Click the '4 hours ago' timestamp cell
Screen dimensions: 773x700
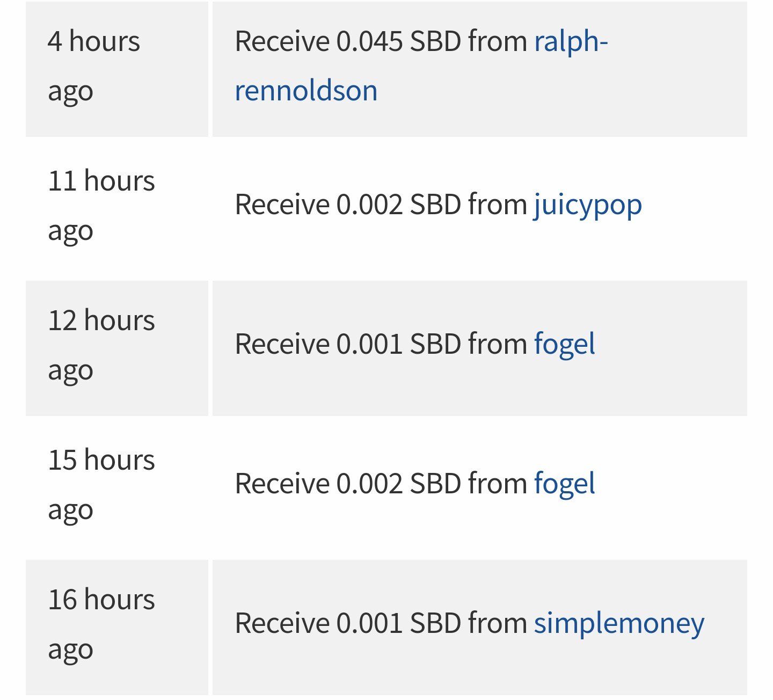pyautogui.click(x=117, y=69)
